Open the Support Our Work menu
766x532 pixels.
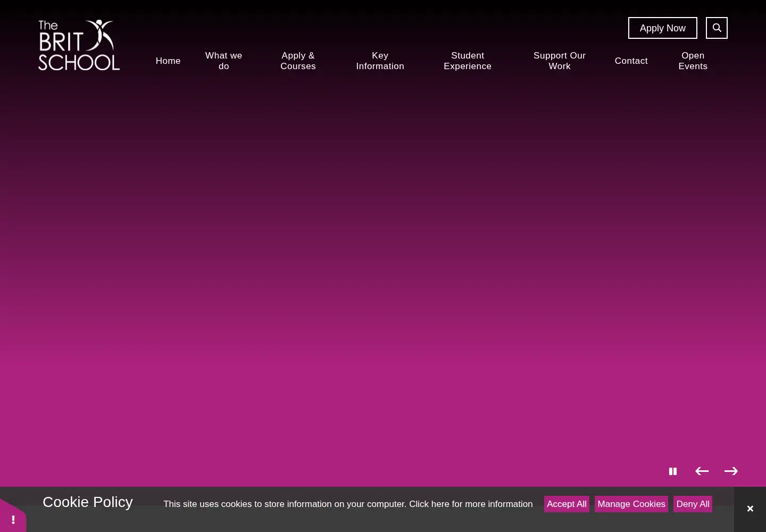point(560,61)
